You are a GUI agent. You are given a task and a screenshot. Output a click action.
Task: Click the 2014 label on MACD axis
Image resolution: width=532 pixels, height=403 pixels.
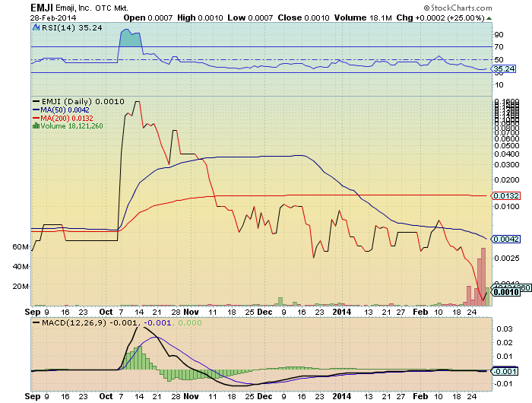pyautogui.click(x=342, y=396)
